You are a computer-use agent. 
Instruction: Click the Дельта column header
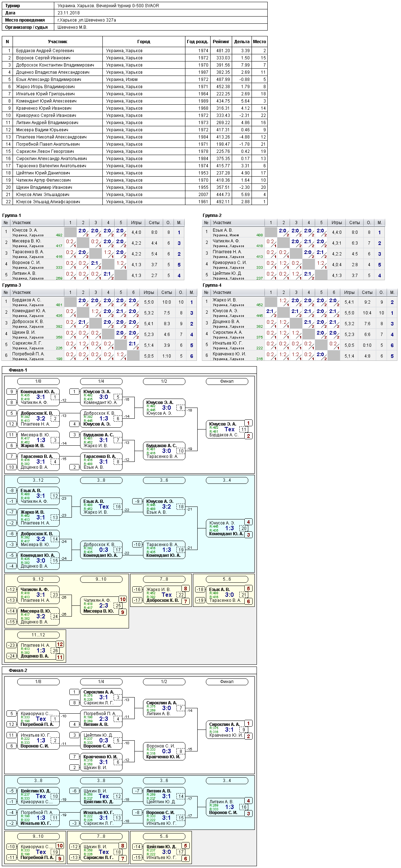(241, 42)
